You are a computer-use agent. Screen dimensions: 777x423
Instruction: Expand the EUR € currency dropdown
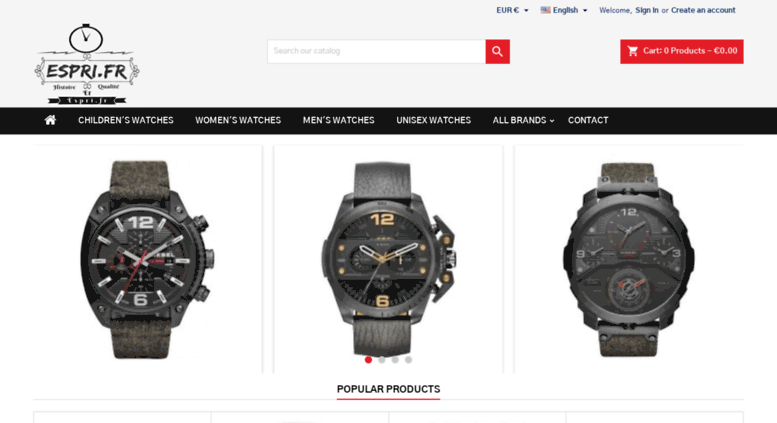(x=512, y=10)
